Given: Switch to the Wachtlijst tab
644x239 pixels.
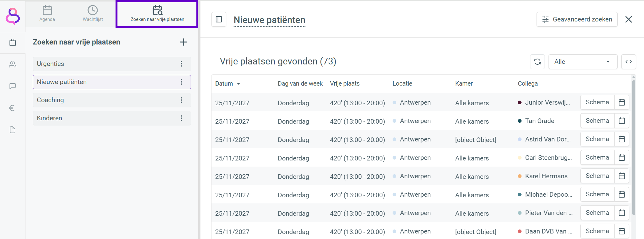Looking at the screenshot, I should pos(93,14).
